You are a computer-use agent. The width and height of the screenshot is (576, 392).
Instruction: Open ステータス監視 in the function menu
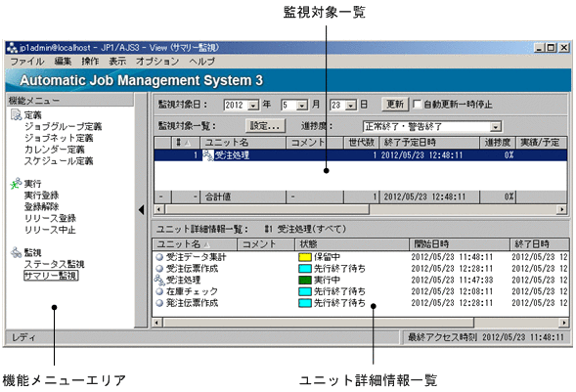[x=55, y=264]
